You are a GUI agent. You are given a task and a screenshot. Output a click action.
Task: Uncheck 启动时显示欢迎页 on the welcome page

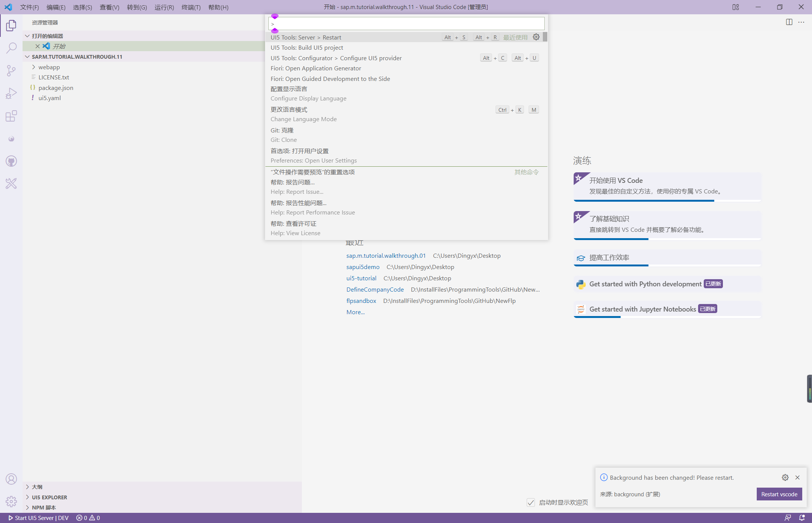click(531, 502)
